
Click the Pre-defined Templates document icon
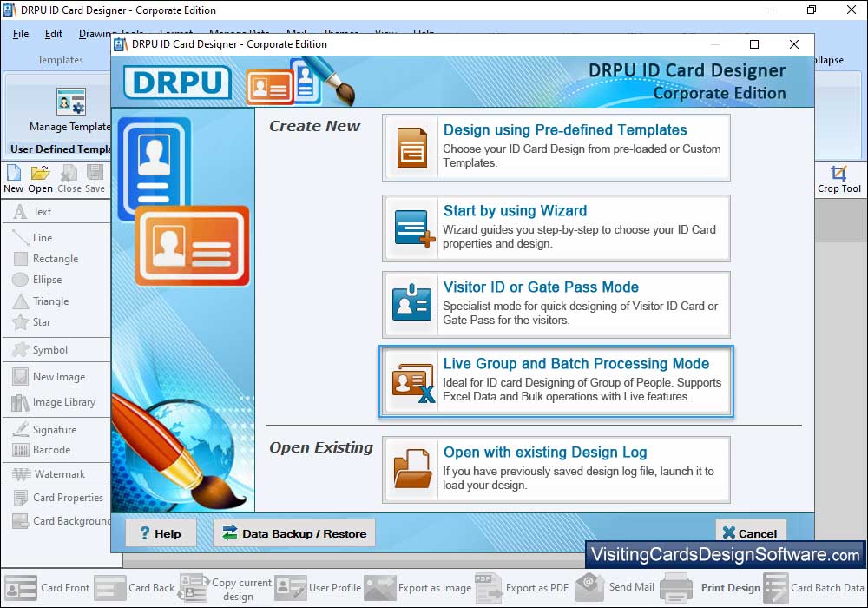tap(411, 148)
